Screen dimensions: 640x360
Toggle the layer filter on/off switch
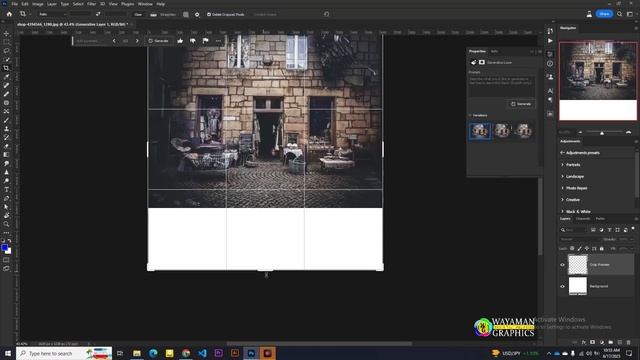click(633, 229)
